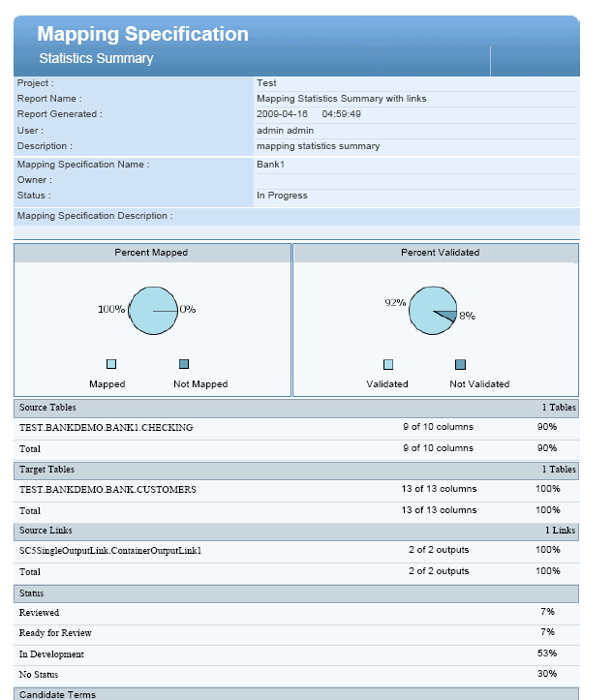Click the Target Tables section header
Image resolution: width=612 pixels, height=700 pixels.
pyautogui.click(x=47, y=470)
